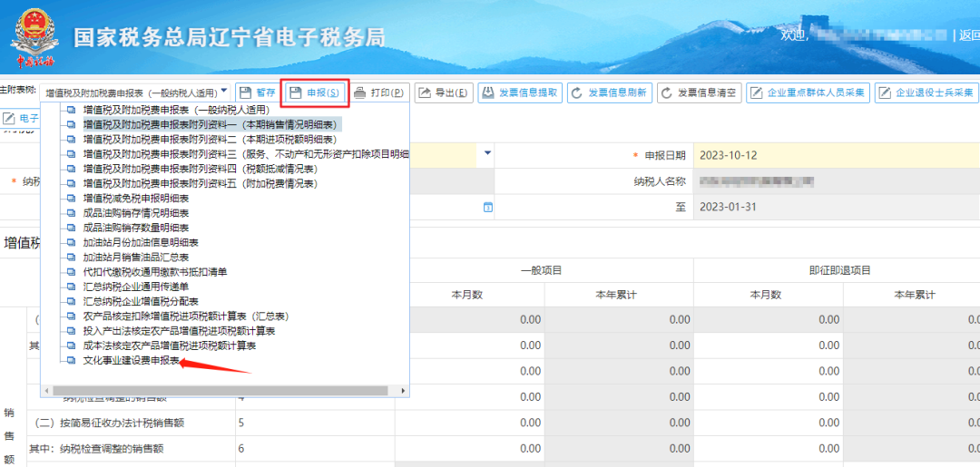Image resolution: width=980 pixels, height=467 pixels.
Task: Click form icon beside 成品油购销存情况明细表
Action: pyautogui.click(x=71, y=212)
